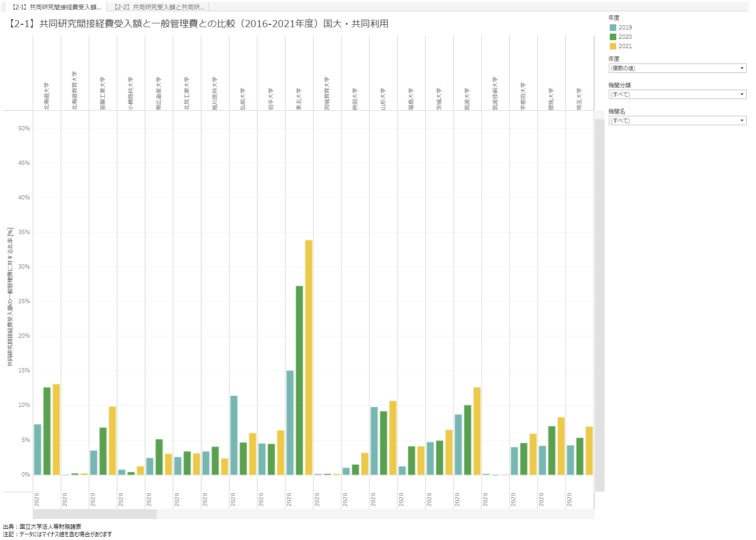Click the chart title 【2-1】共同研究間接経費受入額と一般管理費との比較
The height and width of the screenshot is (540, 756).
tap(197, 24)
